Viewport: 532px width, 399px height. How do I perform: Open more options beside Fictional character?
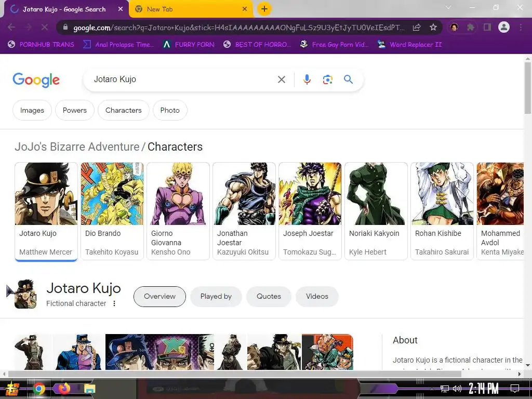[x=114, y=303]
